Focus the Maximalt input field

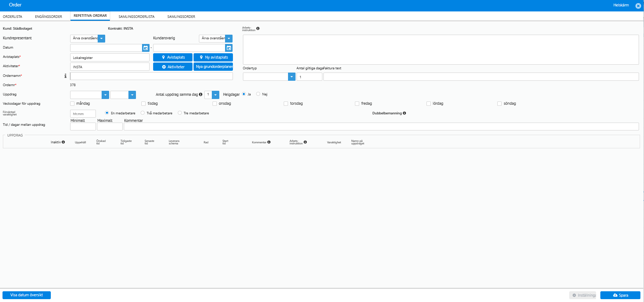[110, 127]
